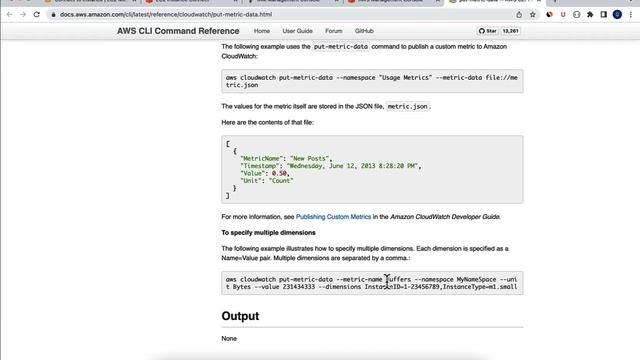
Task: Click the "Unit": "Count" line
Action: tap(267, 181)
